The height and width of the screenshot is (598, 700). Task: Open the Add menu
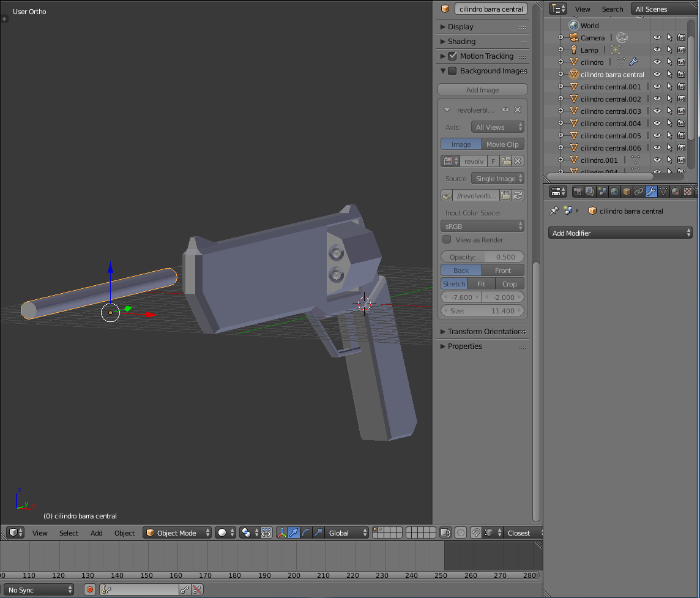pos(97,533)
